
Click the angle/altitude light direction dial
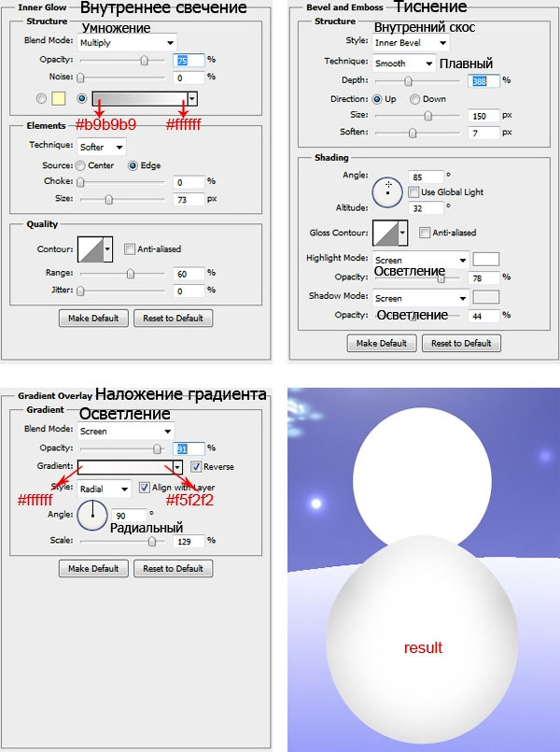[387, 192]
